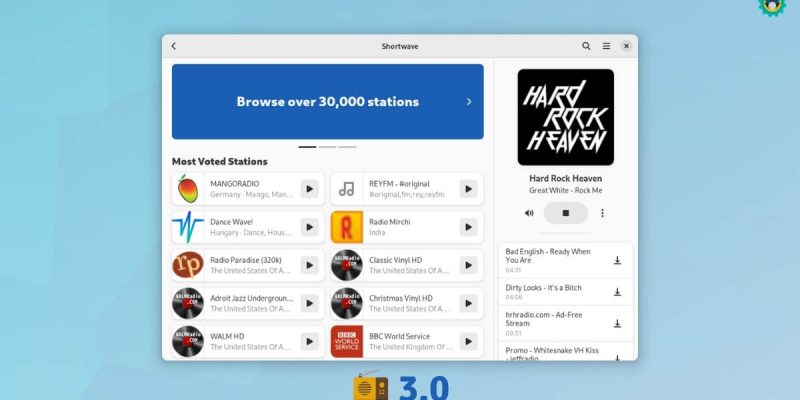800x400 pixels.
Task: Click the Radio Mirchi logo
Action: tap(347, 227)
